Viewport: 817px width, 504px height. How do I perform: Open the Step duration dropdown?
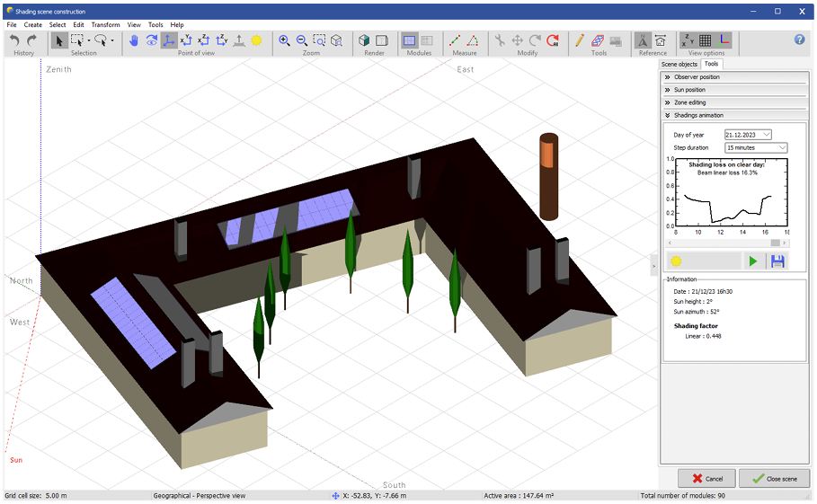pos(781,147)
